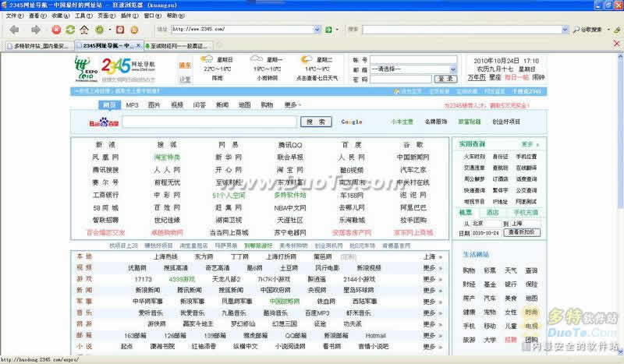Go back with the left arrow button
The height and width of the screenshot is (364, 624).
[14, 30]
